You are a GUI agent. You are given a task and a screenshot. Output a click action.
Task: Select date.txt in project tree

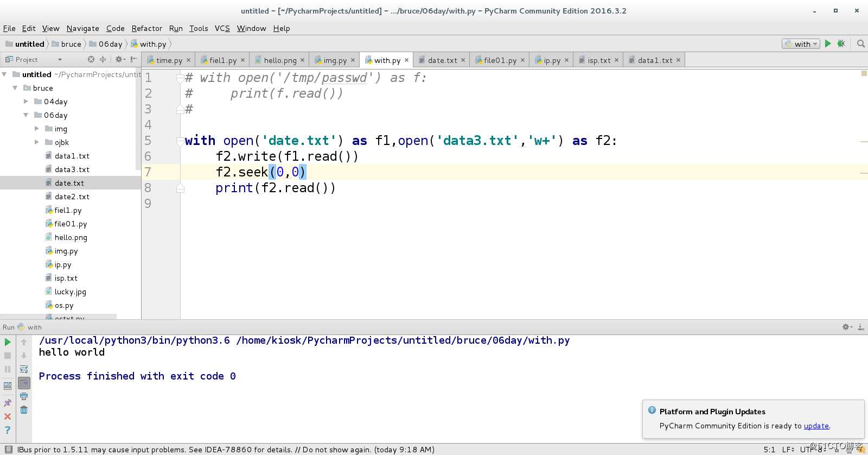click(x=69, y=183)
